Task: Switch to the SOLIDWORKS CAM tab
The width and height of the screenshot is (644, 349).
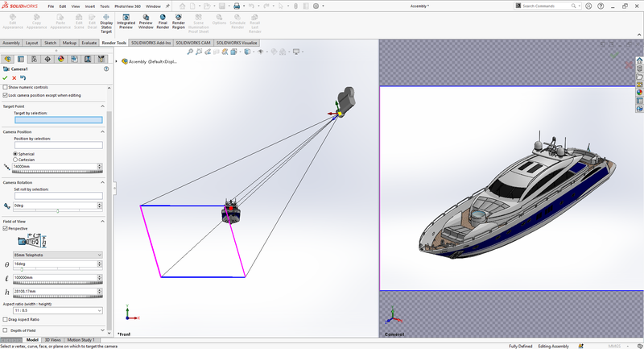Action: tap(193, 43)
